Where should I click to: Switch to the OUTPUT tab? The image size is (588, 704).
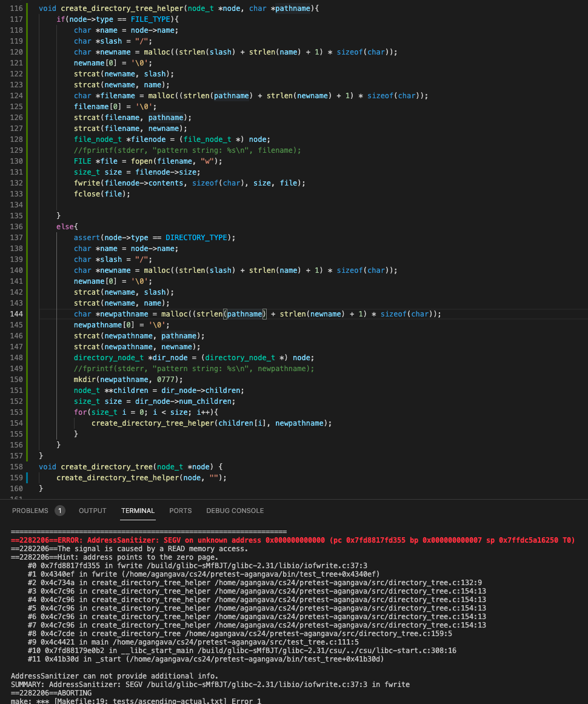point(92,511)
